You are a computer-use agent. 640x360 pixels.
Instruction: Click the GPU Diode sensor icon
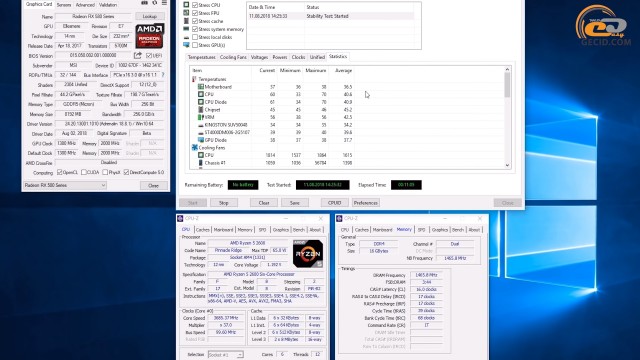(x=201, y=140)
